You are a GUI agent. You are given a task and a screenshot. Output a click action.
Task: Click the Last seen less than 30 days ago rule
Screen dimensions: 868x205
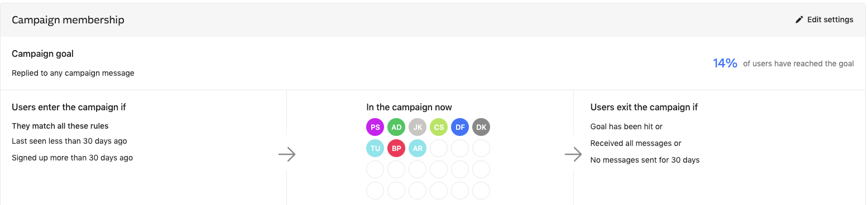(x=70, y=141)
